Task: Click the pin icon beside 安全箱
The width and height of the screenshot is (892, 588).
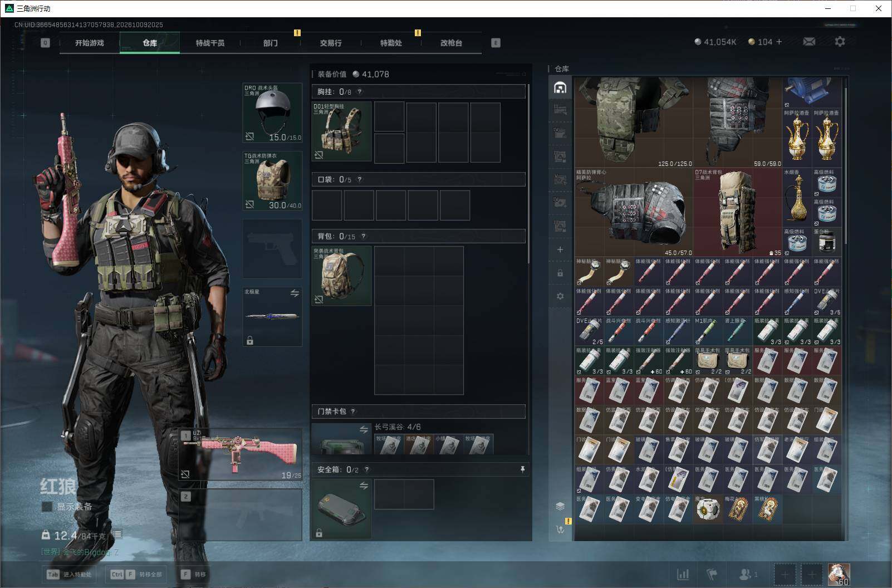Action: [522, 469]
